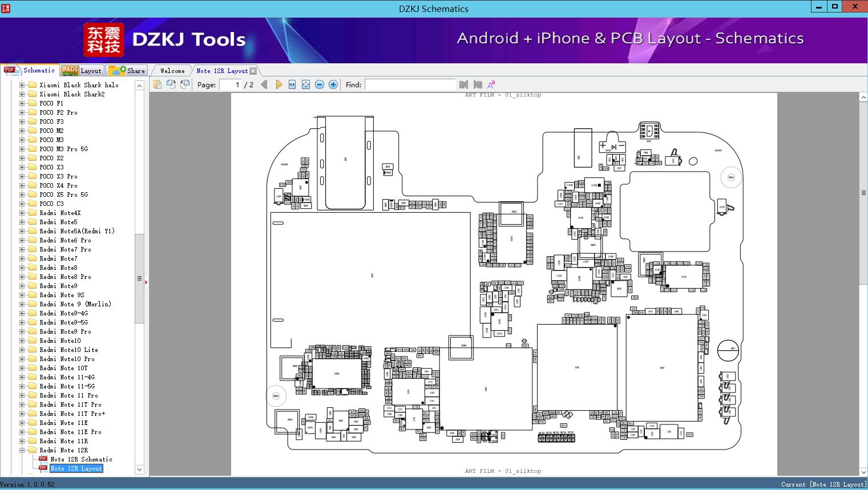Click tree panel scroll up arrow
868x490 pixels.
tap(139, 86)
